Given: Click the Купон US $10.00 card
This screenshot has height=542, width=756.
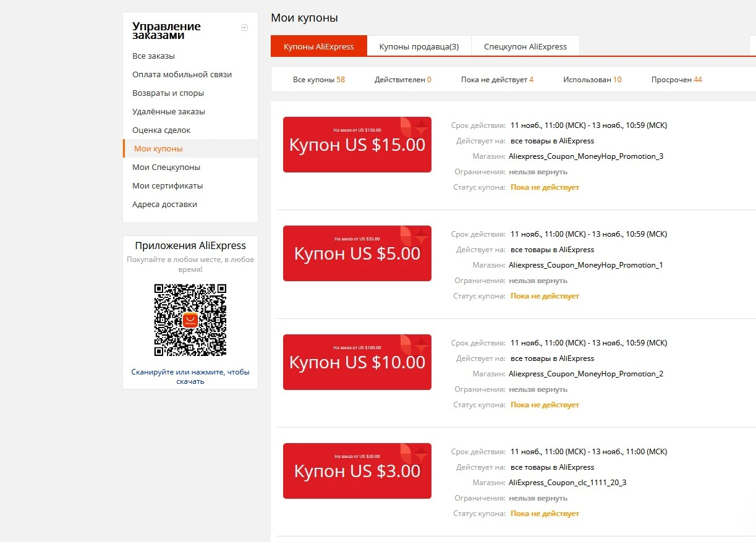Looking at the screenshot, I should tap(357, 362).
